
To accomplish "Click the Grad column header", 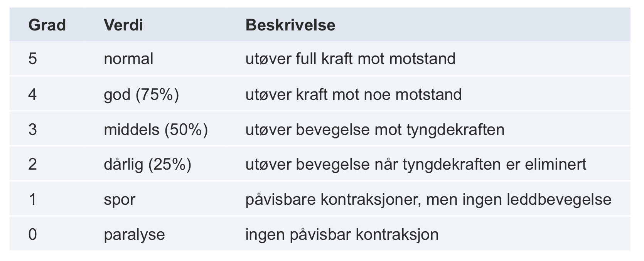I will (x=47, y=25).
